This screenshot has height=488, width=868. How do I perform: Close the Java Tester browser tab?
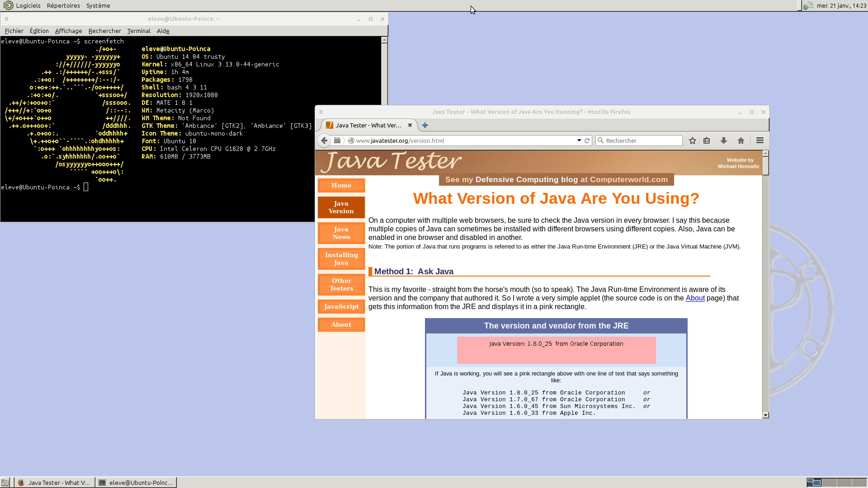410,125
